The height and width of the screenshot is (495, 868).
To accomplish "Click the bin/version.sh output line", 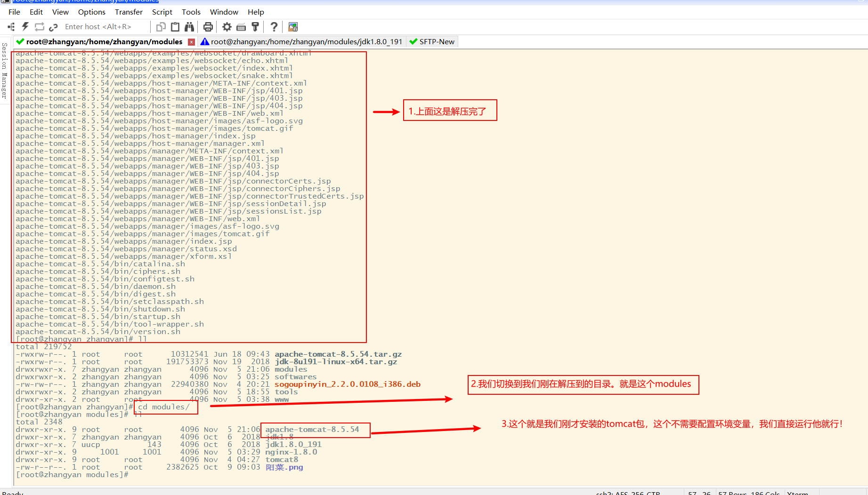I will pyautogui.click(x=98, y=332).
